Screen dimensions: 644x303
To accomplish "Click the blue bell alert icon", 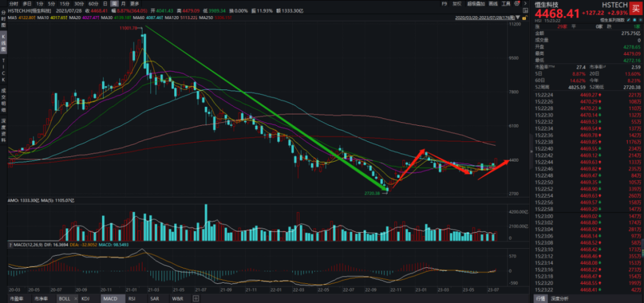I will [x=634, y=20].
